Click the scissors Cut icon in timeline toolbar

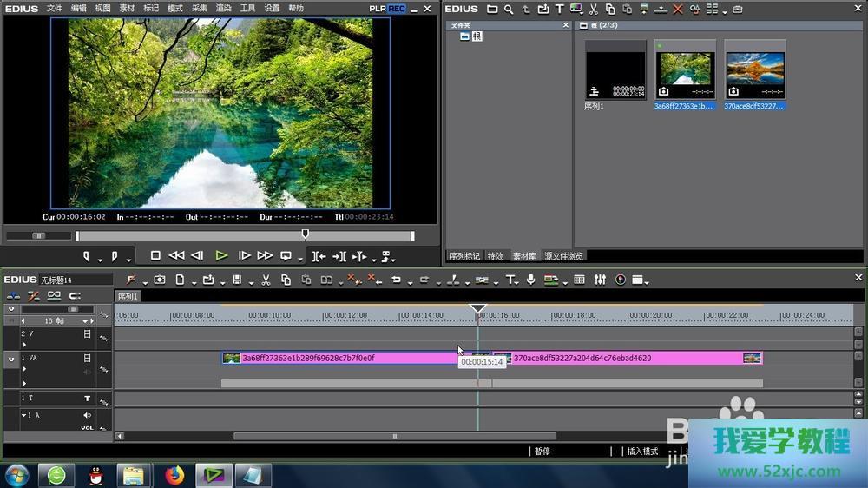[265, 280]
